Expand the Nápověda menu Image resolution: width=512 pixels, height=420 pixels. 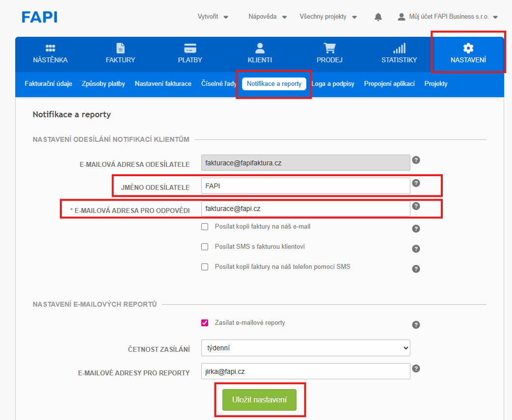click(x=268, y=17)
